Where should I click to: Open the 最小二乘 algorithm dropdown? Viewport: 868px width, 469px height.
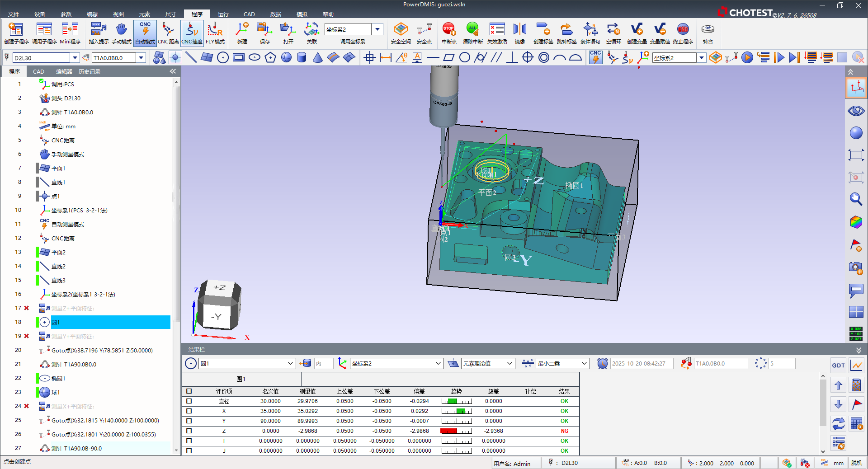(584, 363)
